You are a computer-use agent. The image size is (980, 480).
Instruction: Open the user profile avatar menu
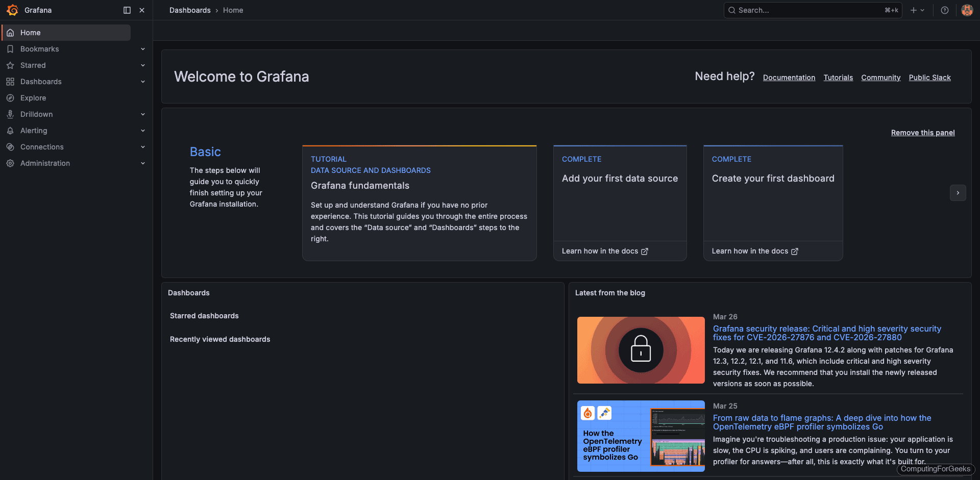[x=967, y=10]
